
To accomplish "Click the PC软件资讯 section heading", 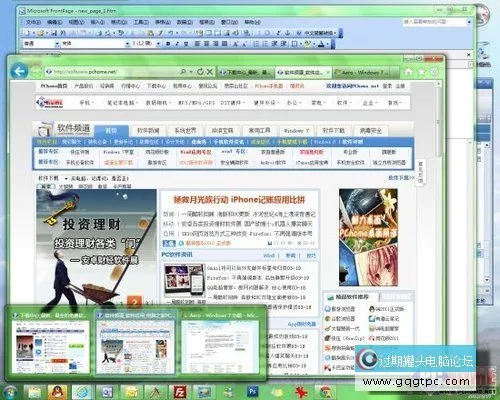I will click(x=177, y=255).
